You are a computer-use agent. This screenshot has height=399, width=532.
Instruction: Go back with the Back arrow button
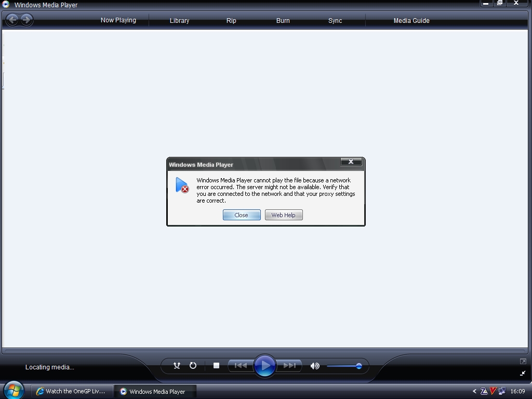point(12,20)
